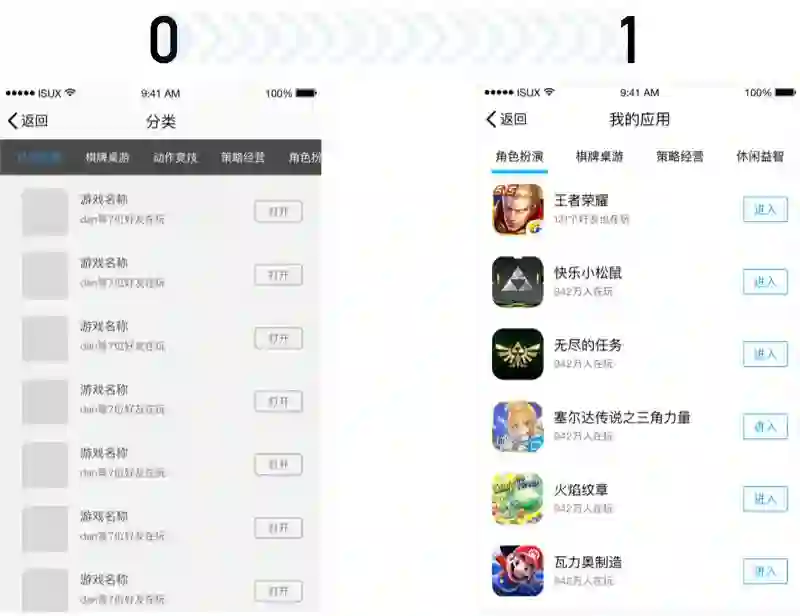Select the 策略经营 tab in 我的应用
The height and width of the screenshot is (616, 800).
point(680,157)
